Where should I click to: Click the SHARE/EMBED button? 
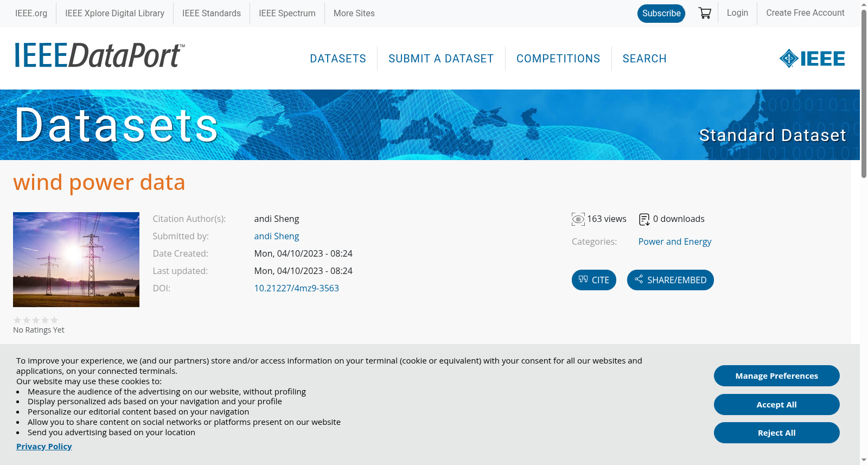(x=671, y=280)
